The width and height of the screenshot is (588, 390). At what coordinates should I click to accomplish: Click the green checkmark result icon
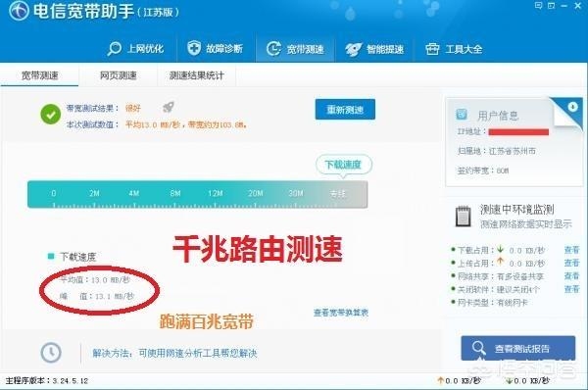[x=51, y=115]
